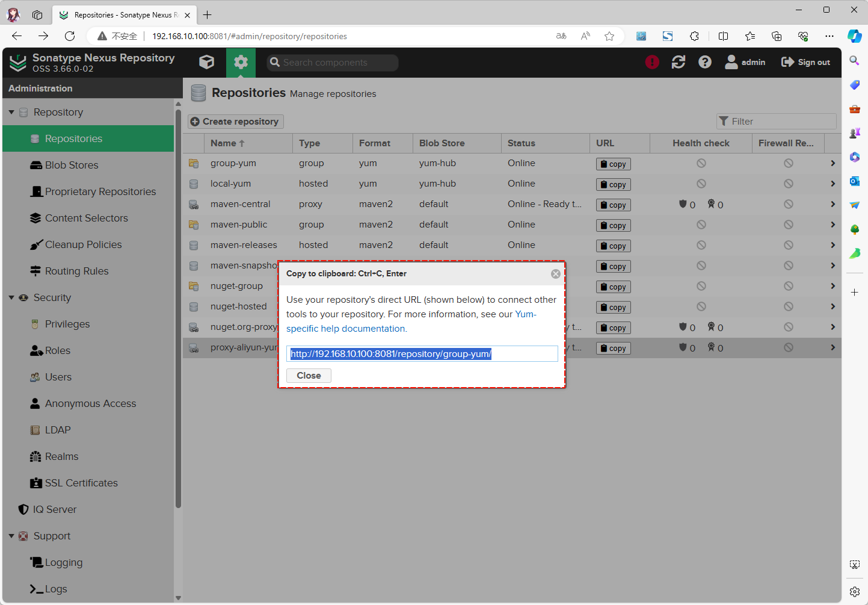Close the copy dialog with X icon
The height and width of the screenshot is (605, 868).
[556, 274]
